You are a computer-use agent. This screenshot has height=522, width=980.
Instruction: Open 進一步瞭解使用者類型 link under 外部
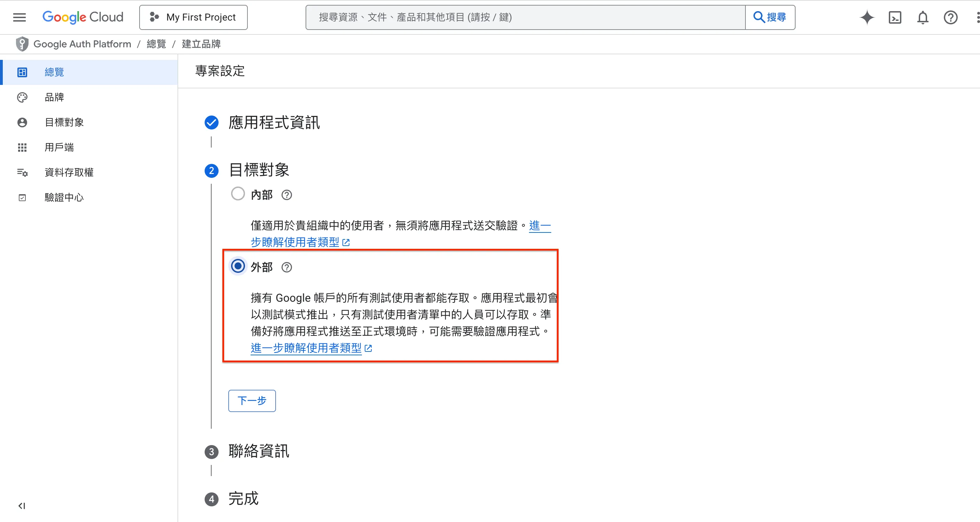coord(306,348)
